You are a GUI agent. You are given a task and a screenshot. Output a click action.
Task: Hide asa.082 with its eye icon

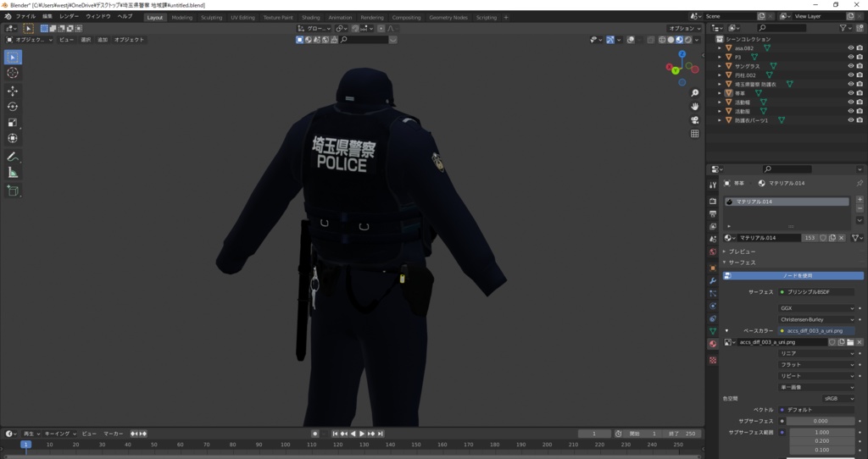851,48
